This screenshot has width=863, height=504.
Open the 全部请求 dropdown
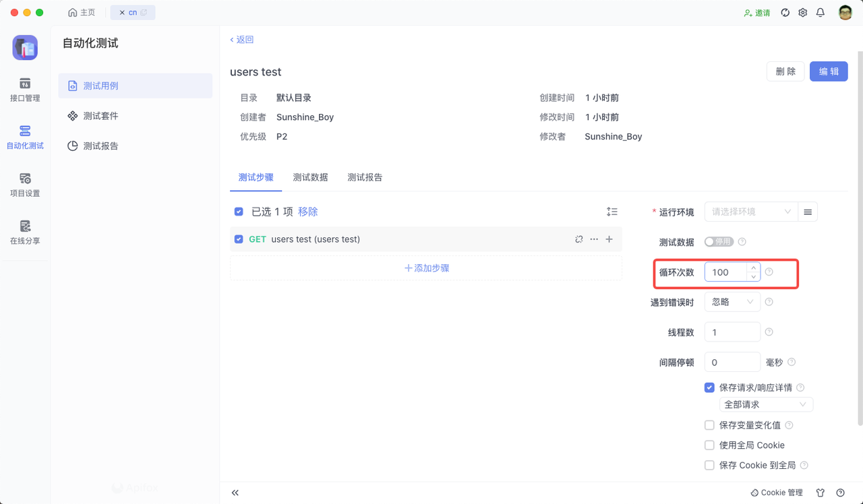[x=766, y=404]
